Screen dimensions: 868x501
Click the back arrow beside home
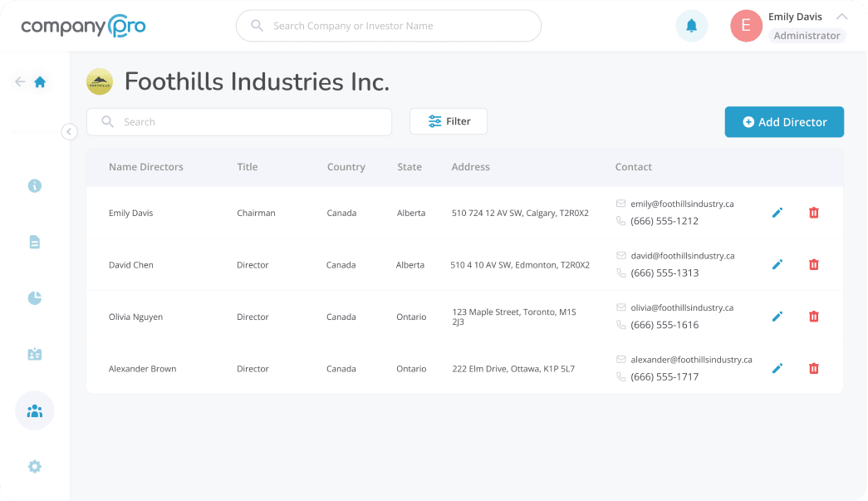pyautogui.click(x=20, y=81)
